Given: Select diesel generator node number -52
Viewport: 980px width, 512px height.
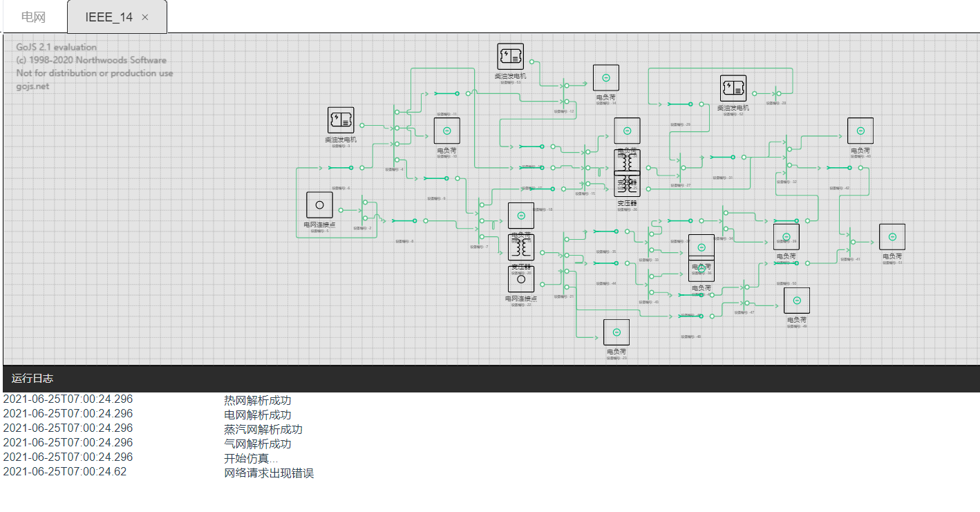Looking at the screenshot, I should [x=733, y=88].
